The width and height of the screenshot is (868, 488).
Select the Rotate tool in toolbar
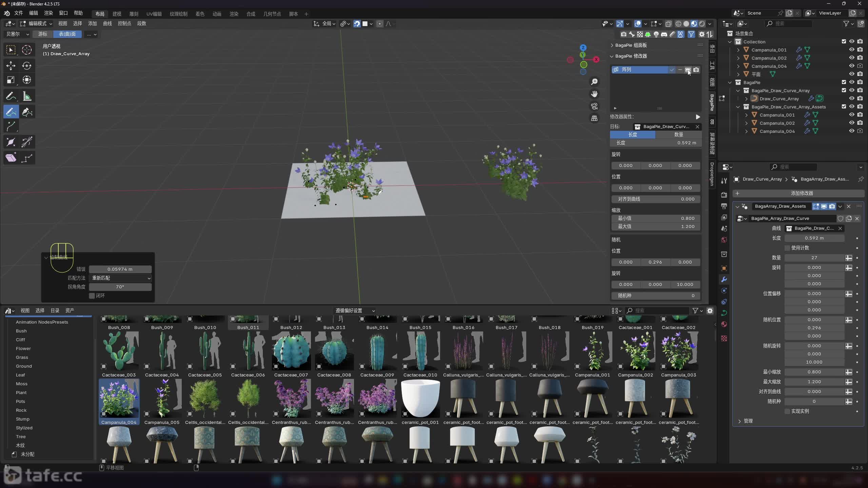(x=27, y=65)
